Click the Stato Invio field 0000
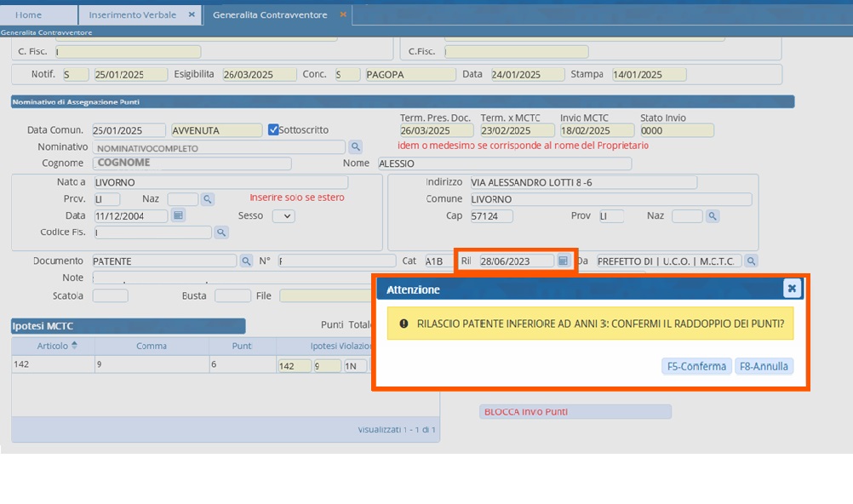This screenshot has height=504, width=853. pos(677,130)
